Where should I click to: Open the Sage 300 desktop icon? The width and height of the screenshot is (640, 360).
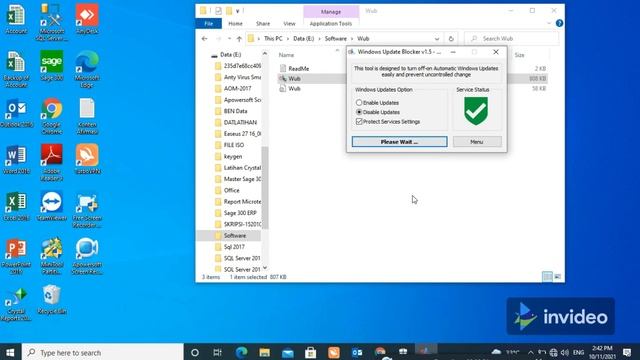tap(51, 66)
